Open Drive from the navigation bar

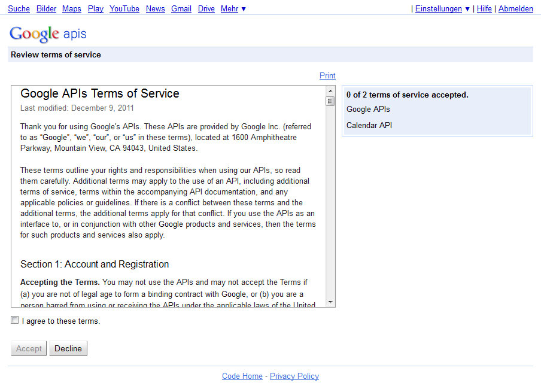pyautogui.click(x=206, y=8)
